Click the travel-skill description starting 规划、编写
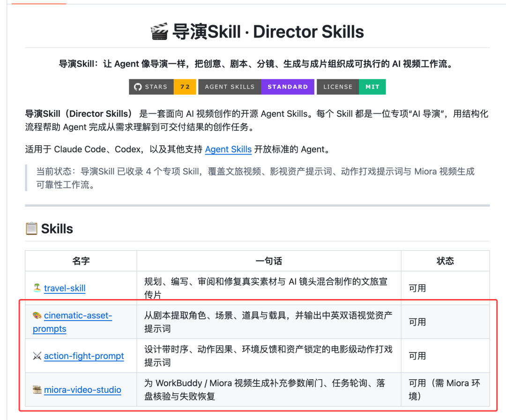 tap(266, 288)
